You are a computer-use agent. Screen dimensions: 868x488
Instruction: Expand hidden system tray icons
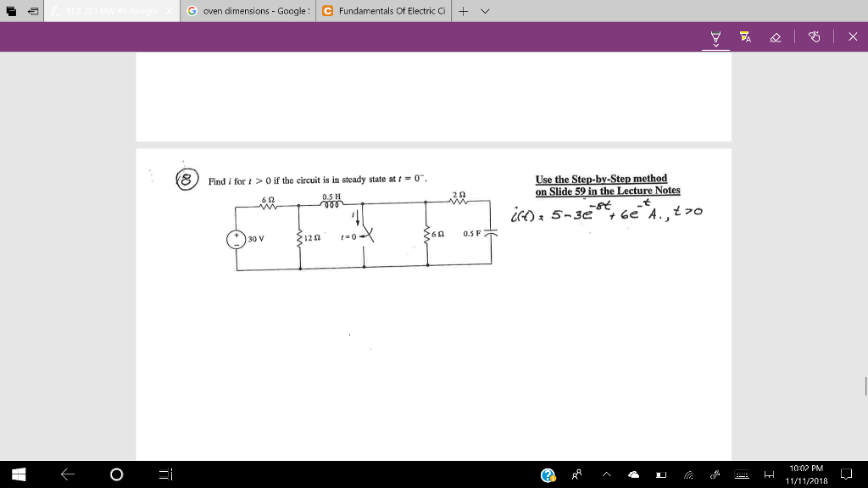[x=606, y=475]
